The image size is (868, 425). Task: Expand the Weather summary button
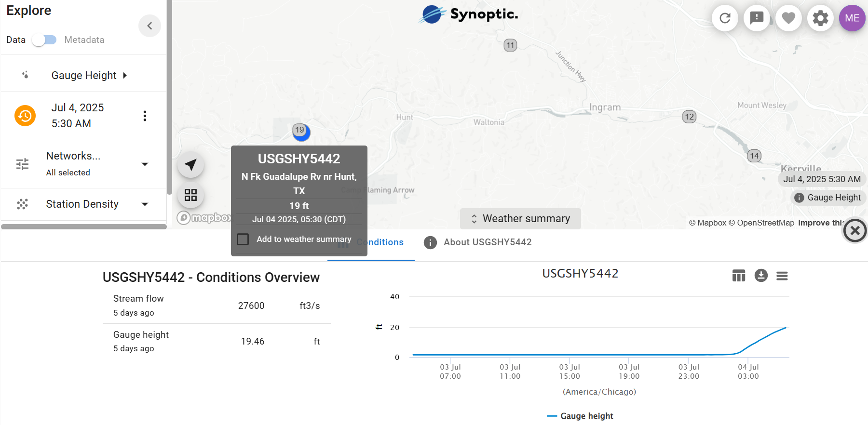520,219
